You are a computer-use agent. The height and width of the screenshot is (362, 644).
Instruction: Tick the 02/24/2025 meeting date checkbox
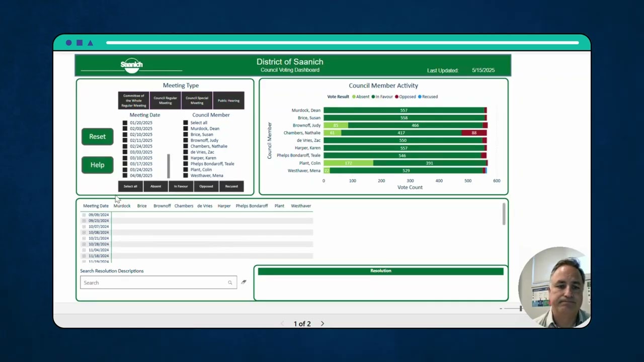[x=125, y=146]
